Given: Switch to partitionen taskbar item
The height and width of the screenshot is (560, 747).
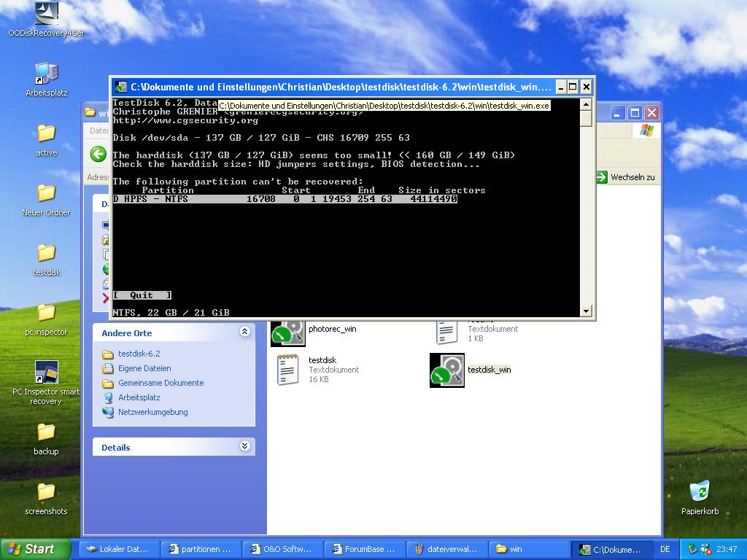Looking at the screenshot, I should point(201,549).
